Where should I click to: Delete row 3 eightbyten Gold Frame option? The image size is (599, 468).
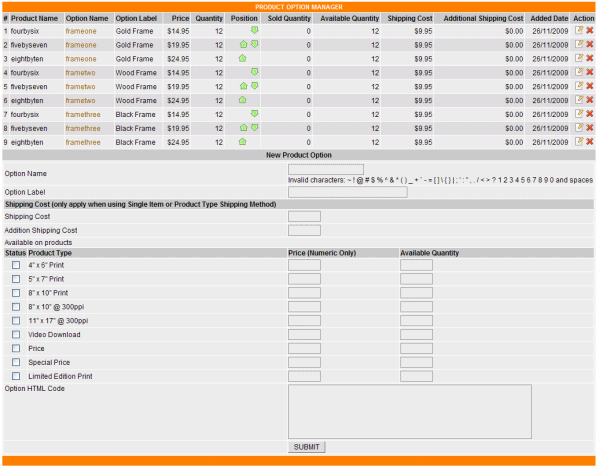pyautogui.click(x=590, y=58)
